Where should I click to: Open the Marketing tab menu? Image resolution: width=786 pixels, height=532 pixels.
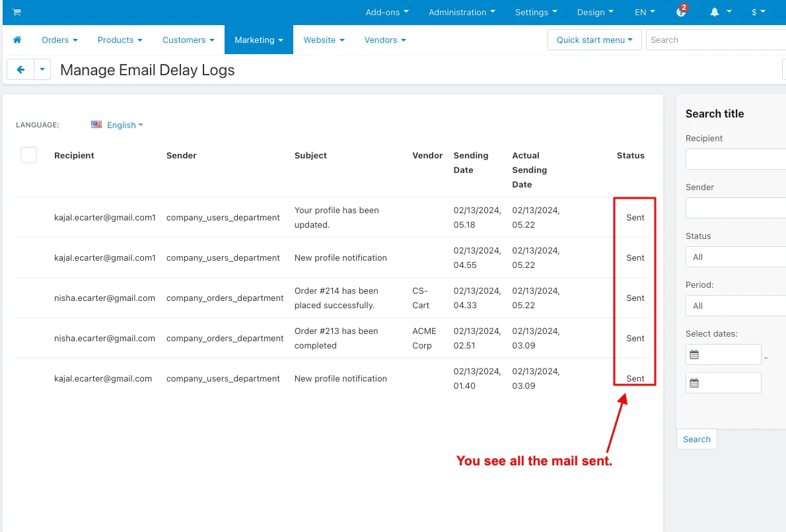(x=259, y=40)
